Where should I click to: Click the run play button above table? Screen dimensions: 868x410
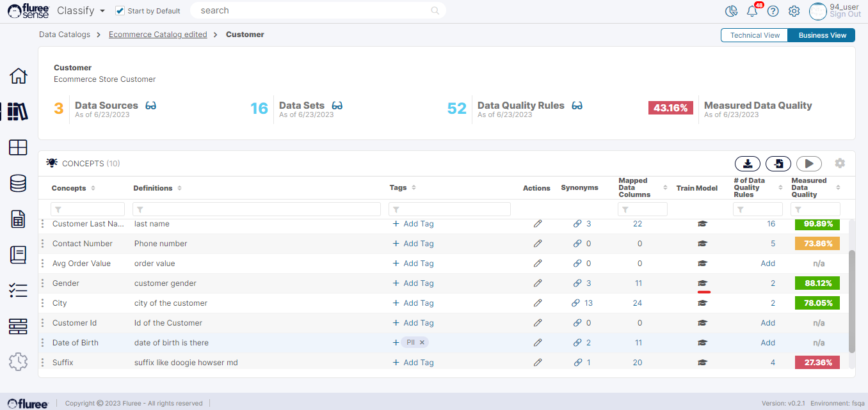click(809, 164)
